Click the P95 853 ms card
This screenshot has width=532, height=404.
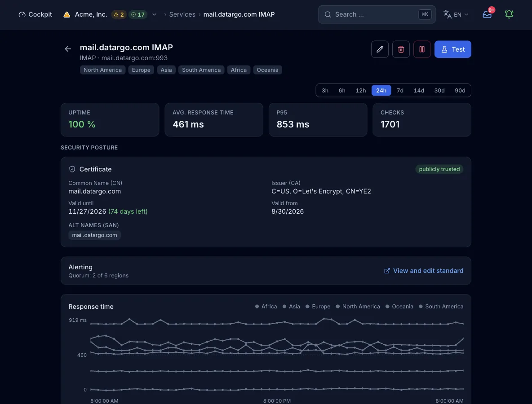318,120
